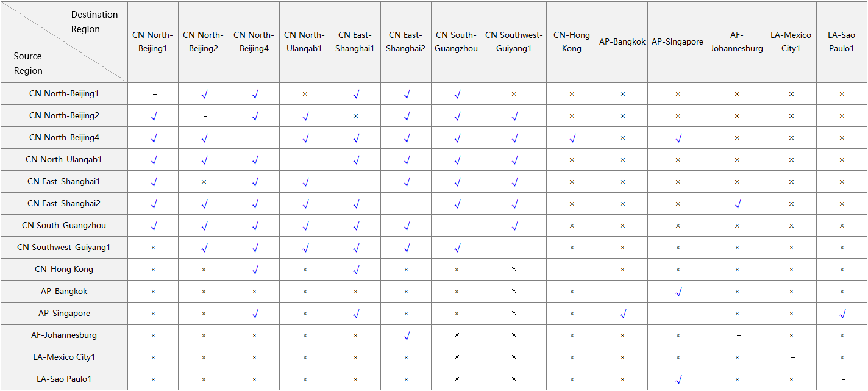Click the cross for Shanghai1 to Beijing2

click(x=204, y=182)
